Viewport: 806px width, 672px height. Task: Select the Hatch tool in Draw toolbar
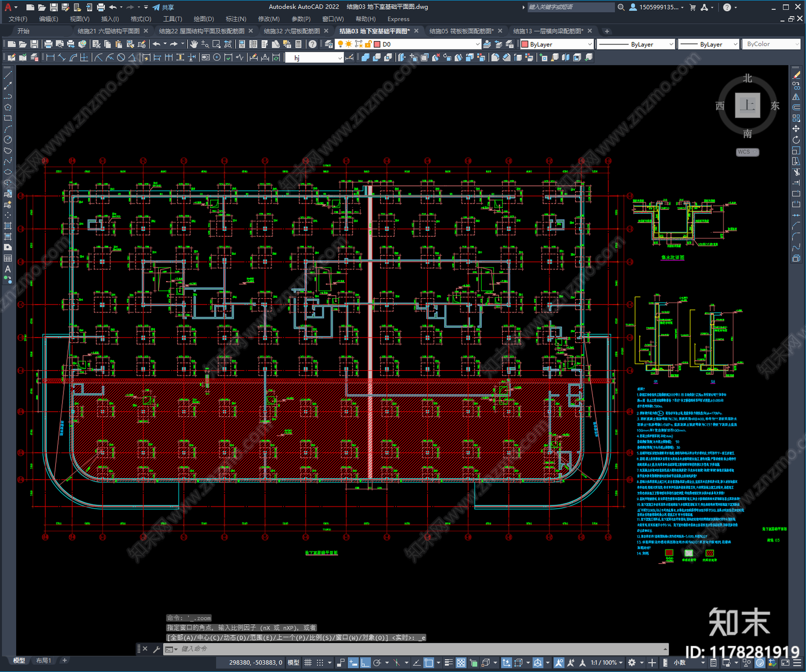coord(8,226)
